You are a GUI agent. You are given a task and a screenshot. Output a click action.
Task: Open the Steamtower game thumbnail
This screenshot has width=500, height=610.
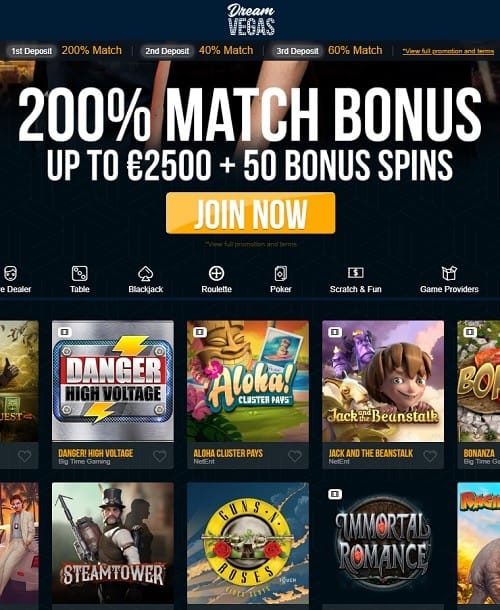113,543
